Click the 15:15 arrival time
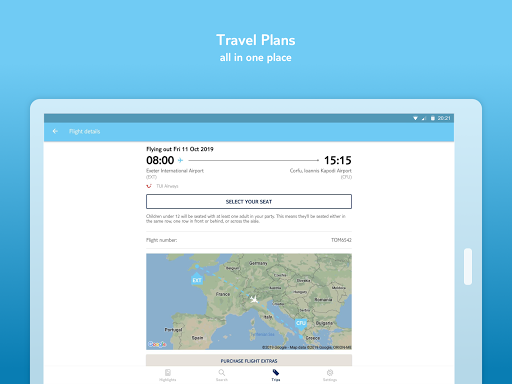The width and height of the screenshot is (512, 384). point(338,160)
